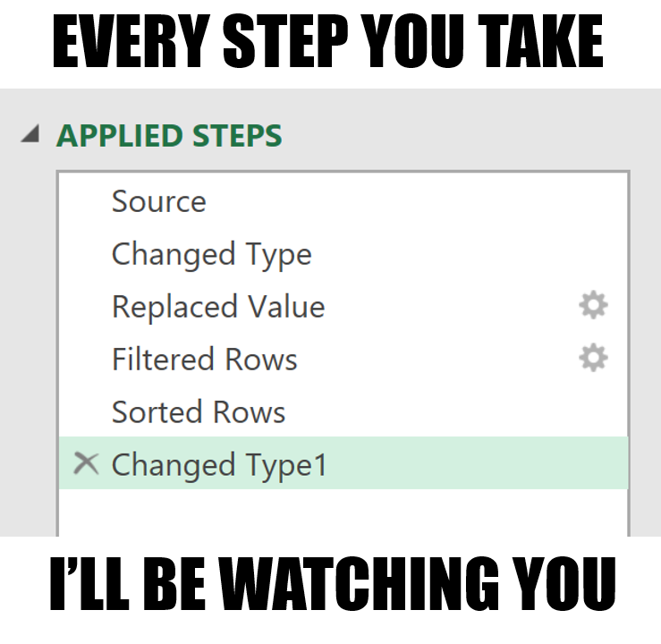
Task: Click blank space left of Source step
Action: tap(84, 201)
